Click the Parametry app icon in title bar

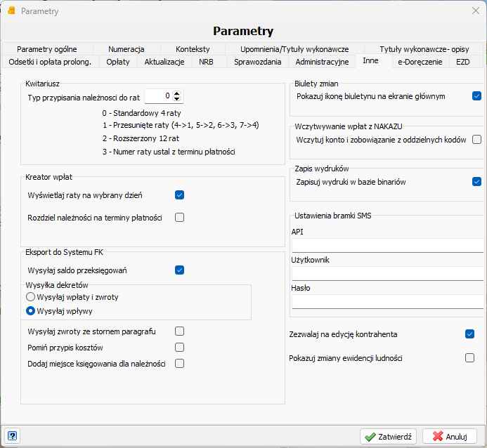11,11
